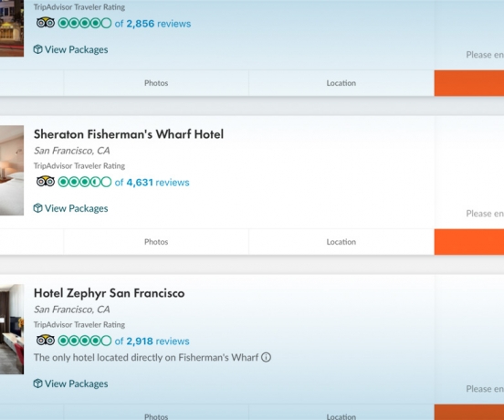This screenshot has height=420, width=504.
Task: Click info icon after Fisherman's Wharf note
Action: pos(266,357)
